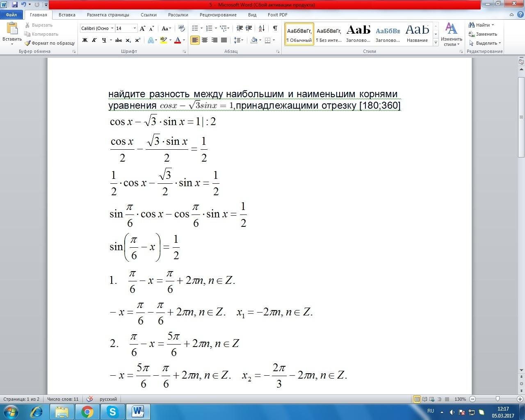Click the subscript x₂ icon
Image resolution: width=525 pixels, height=420 pixels.
[x=128, y=40]
